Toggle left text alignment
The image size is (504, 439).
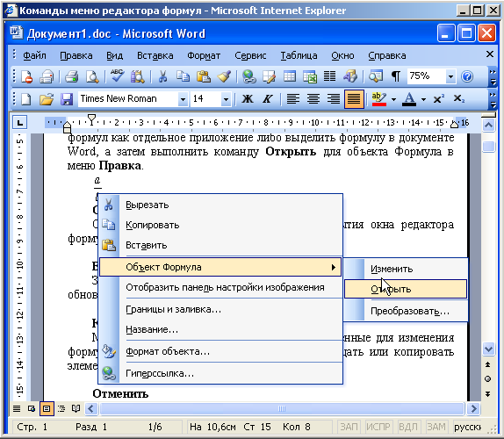(x=292, y=99)
